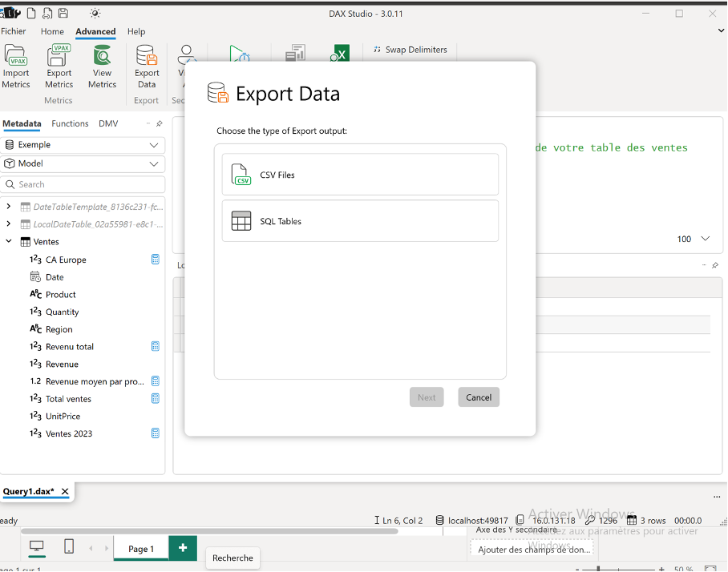The width and height of the screenshot is (728, 572).
Task: Choose SQL Tables export option
Action: click(360, 221)
